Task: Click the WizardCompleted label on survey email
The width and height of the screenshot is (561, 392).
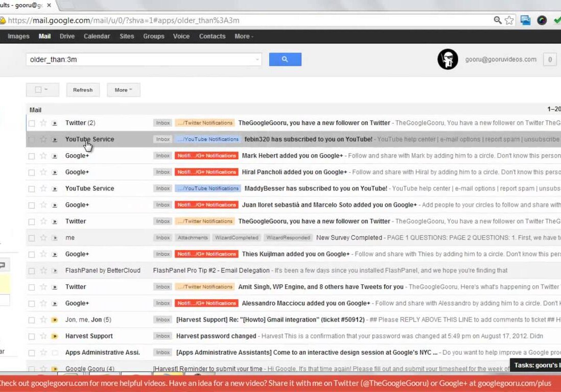Action: pos(237,238)
